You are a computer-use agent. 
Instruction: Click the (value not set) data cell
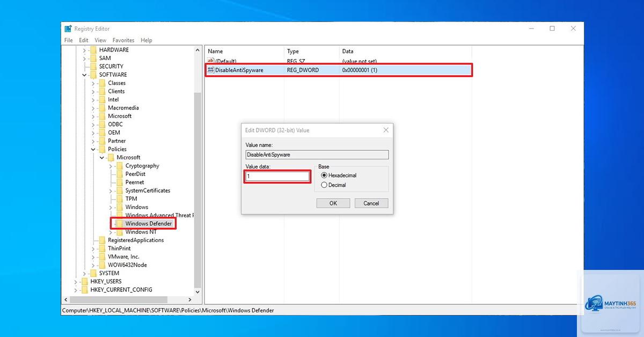coord(360,61)
